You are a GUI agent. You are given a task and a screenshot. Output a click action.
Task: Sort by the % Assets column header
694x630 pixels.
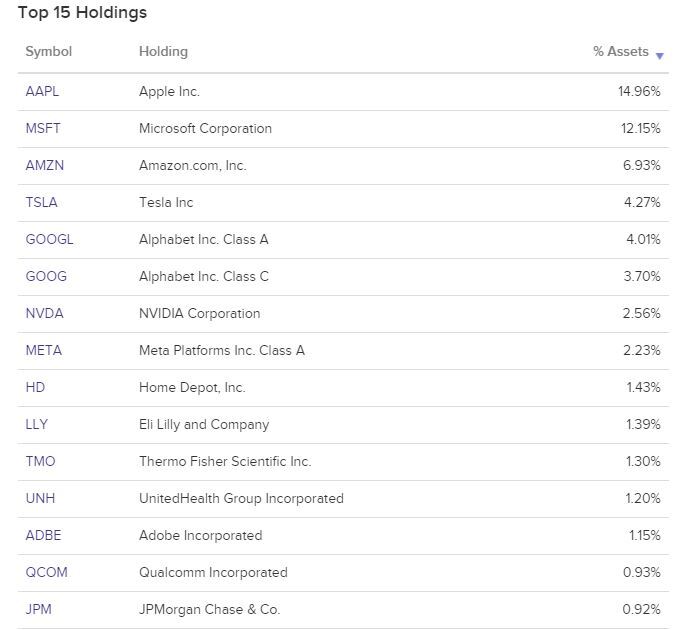pos(621,51)
